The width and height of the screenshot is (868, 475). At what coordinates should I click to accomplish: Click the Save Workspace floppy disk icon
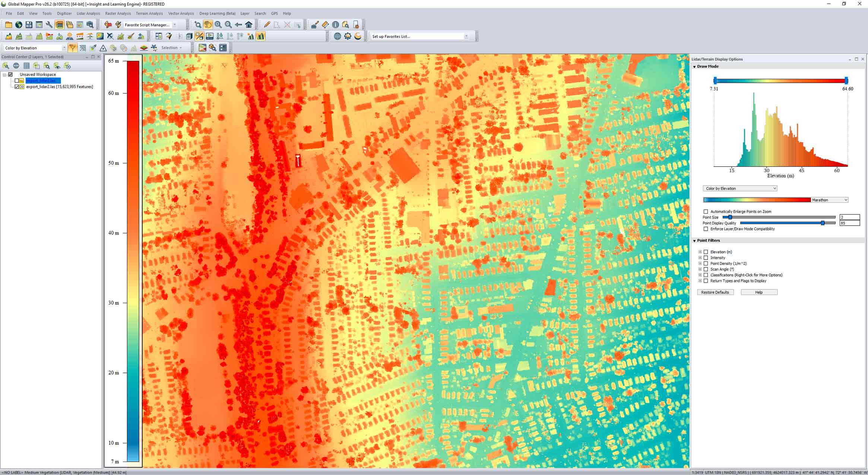tap(29, 25)
